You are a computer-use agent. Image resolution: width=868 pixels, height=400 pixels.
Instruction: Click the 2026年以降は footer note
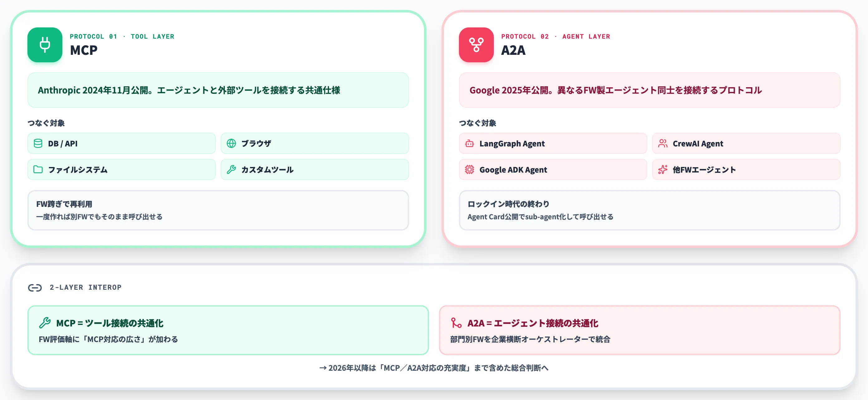pos(434,368)
